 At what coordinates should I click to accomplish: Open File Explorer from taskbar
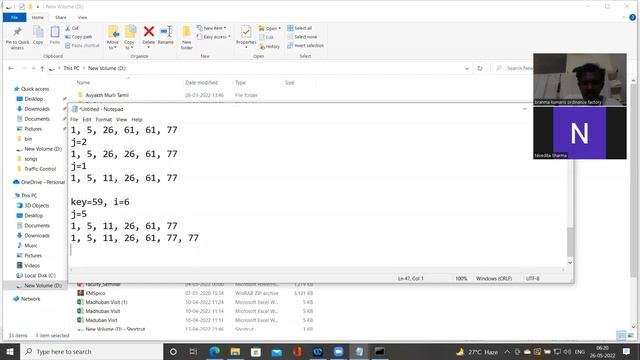coord(235,351)
